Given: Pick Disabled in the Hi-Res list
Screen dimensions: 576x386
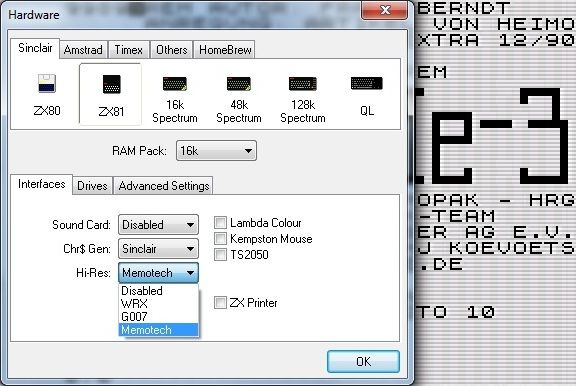Looking at the screenshot, I should pos(158,291).
